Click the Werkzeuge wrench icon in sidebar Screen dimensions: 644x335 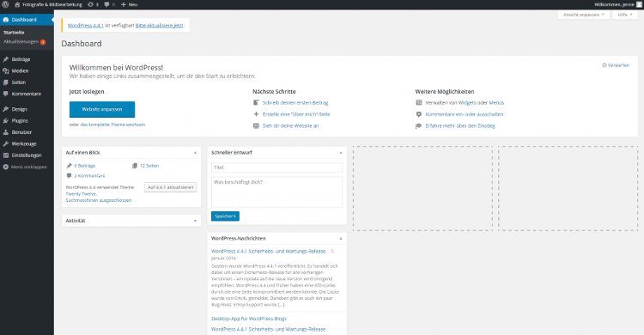click(6, 143)
